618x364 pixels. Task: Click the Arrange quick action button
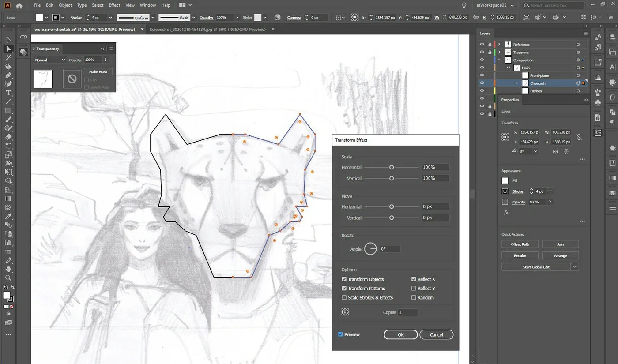560,256
